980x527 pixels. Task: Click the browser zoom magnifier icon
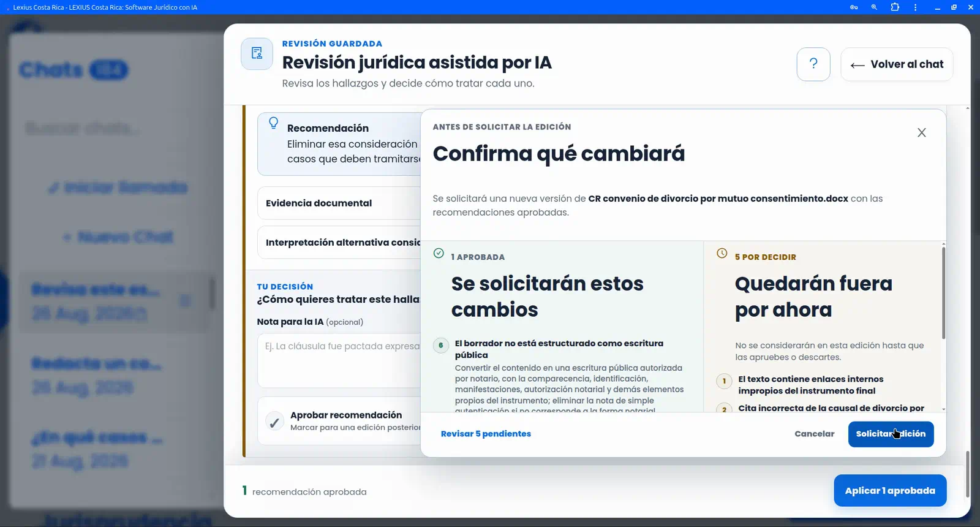point(874,7)
